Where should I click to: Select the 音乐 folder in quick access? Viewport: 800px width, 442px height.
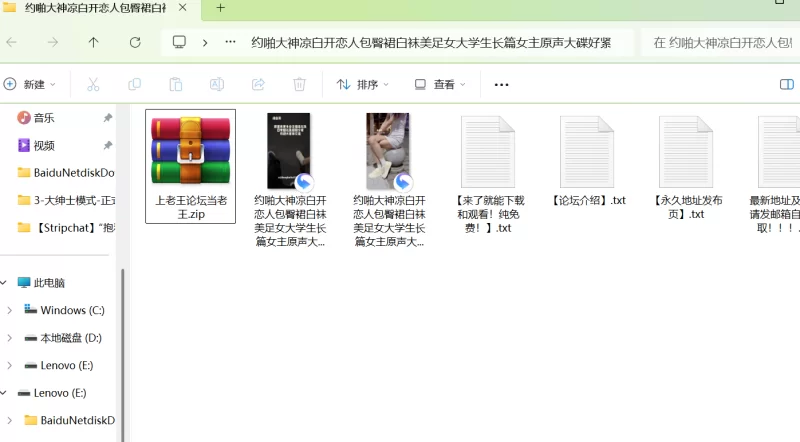[44, 118]
